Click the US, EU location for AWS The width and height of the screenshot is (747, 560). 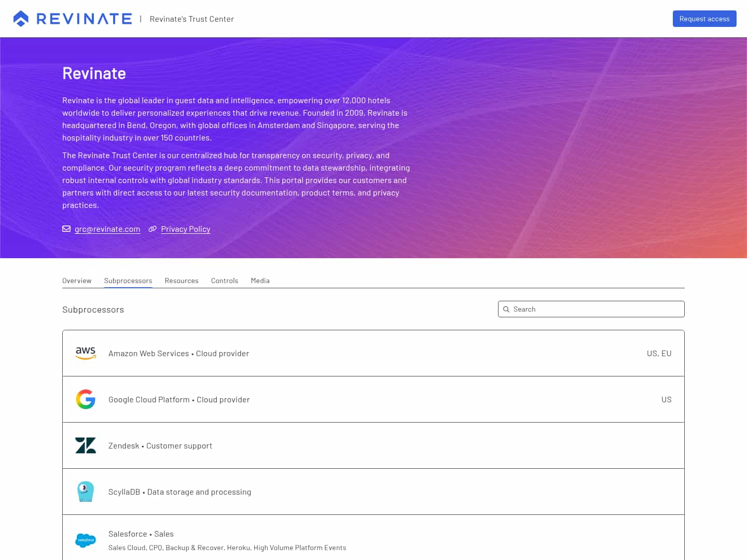pyautogui.click(x=659, y=354)
